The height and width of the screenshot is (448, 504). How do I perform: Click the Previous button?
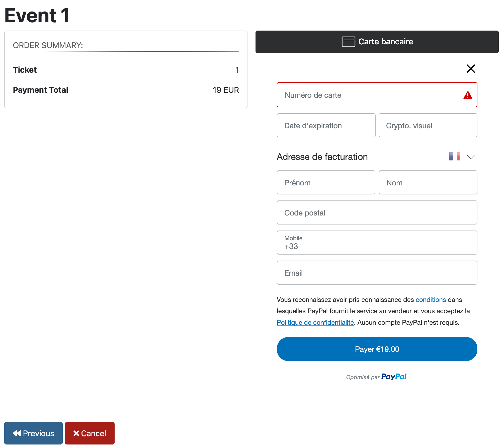pyautogui.click(x=33, y=433)
